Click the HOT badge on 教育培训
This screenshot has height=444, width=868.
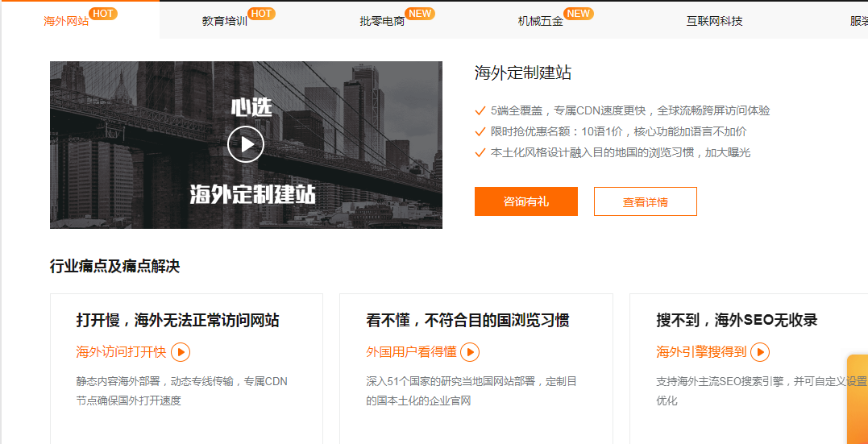tap(261, 14)
